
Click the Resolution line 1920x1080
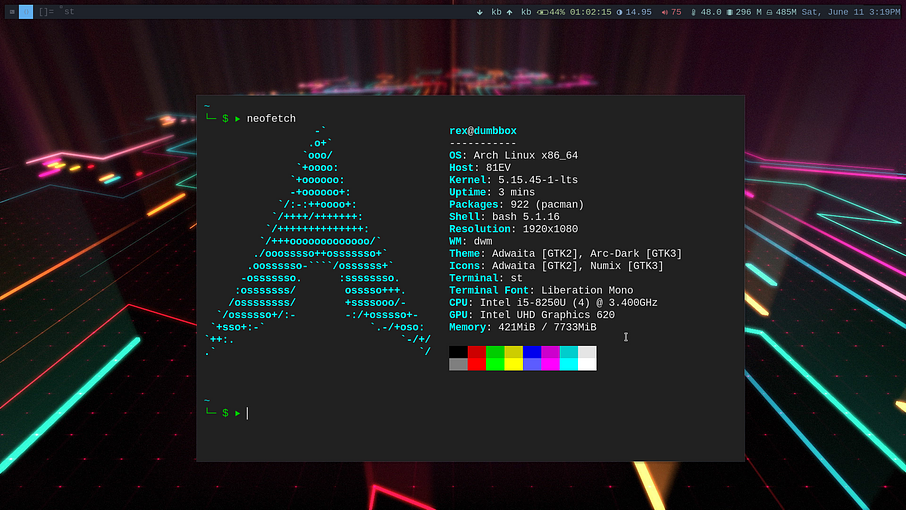pyautogui.click(x=514, y=229)
